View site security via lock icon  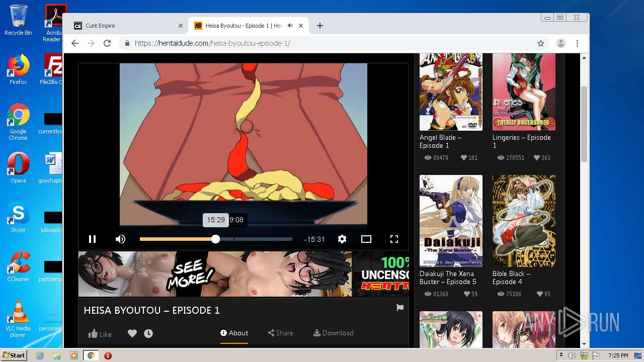[127, 43]
